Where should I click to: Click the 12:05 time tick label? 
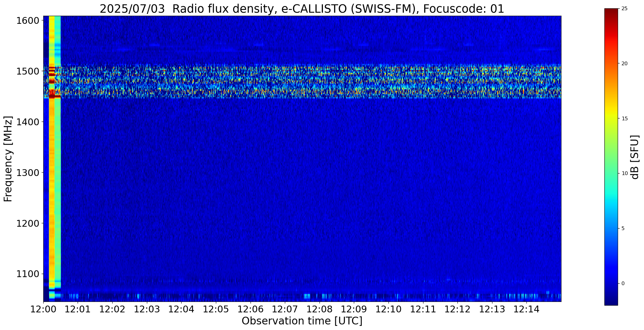(x=216, y=309)
